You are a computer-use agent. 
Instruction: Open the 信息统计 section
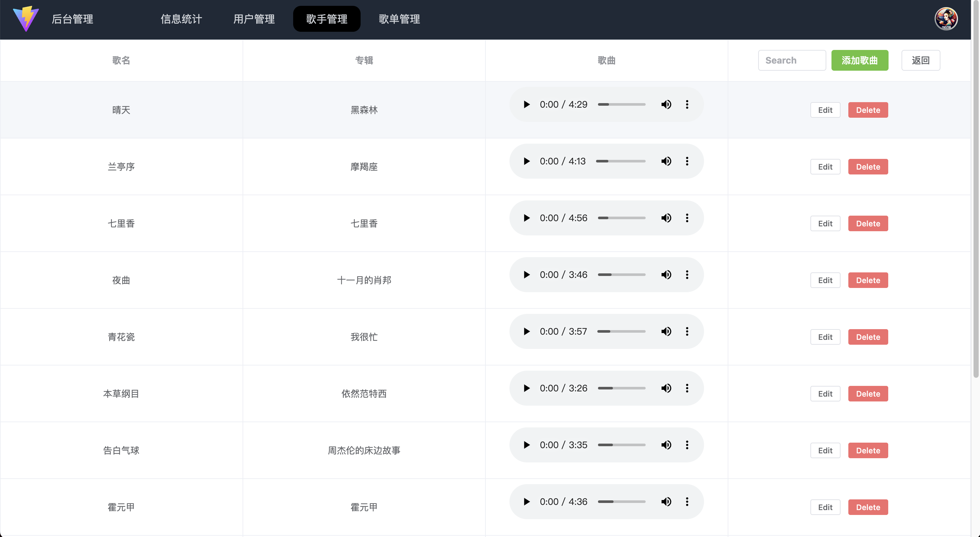(181, 18)
